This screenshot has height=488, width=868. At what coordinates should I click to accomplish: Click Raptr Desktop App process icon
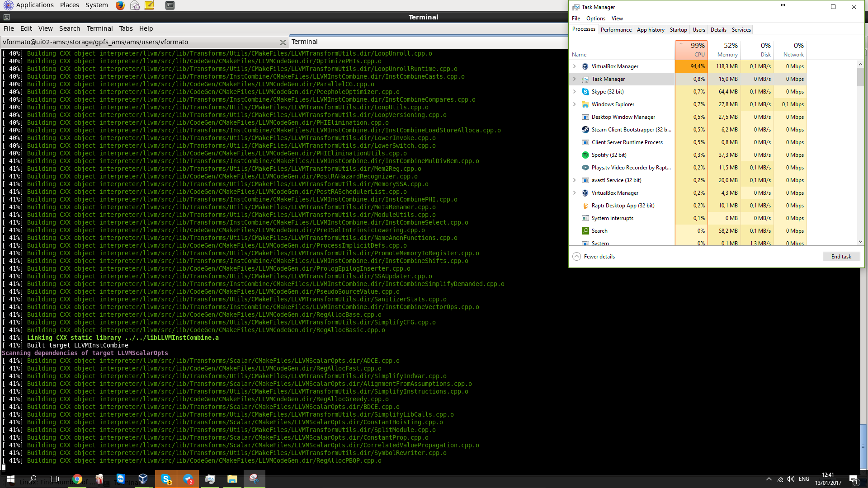[585, 206]
